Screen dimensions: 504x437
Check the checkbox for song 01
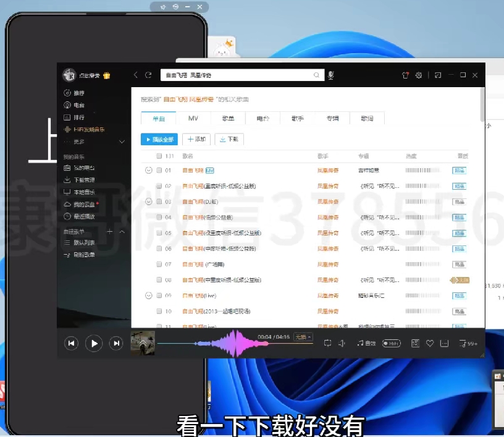pyautogui.click(x=159, y=170)
